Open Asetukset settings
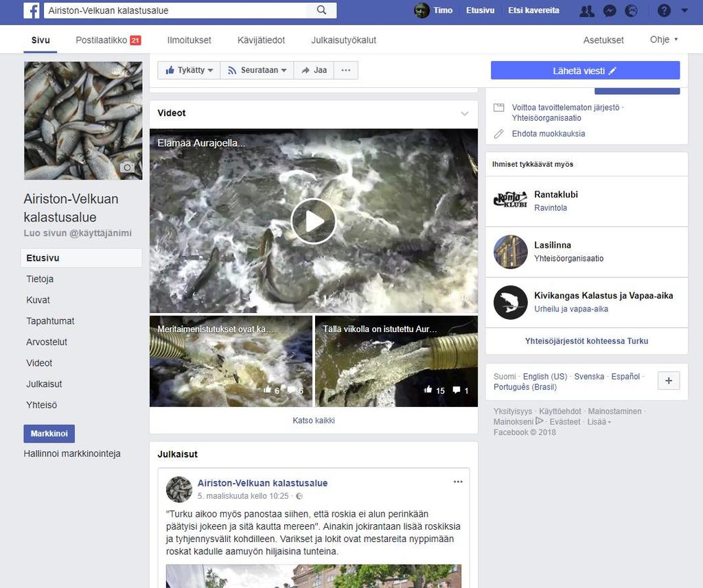Image resolution: width=703 pixels, height=588 pixels. (x=603, y=40)
